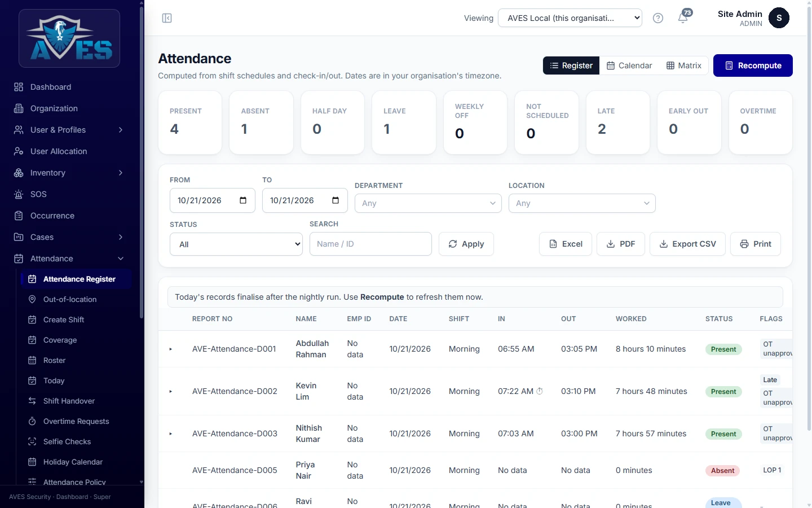Image resolution: width=812 pixels, height=508 pixels.
Task: Apply the attendance filters
Action: point(466,244)
